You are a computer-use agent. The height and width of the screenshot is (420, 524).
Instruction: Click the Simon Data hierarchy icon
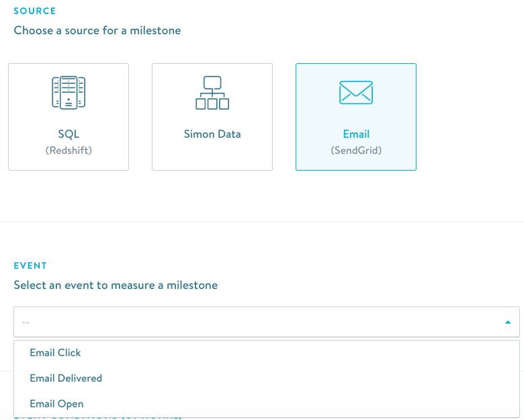[212, 93]
